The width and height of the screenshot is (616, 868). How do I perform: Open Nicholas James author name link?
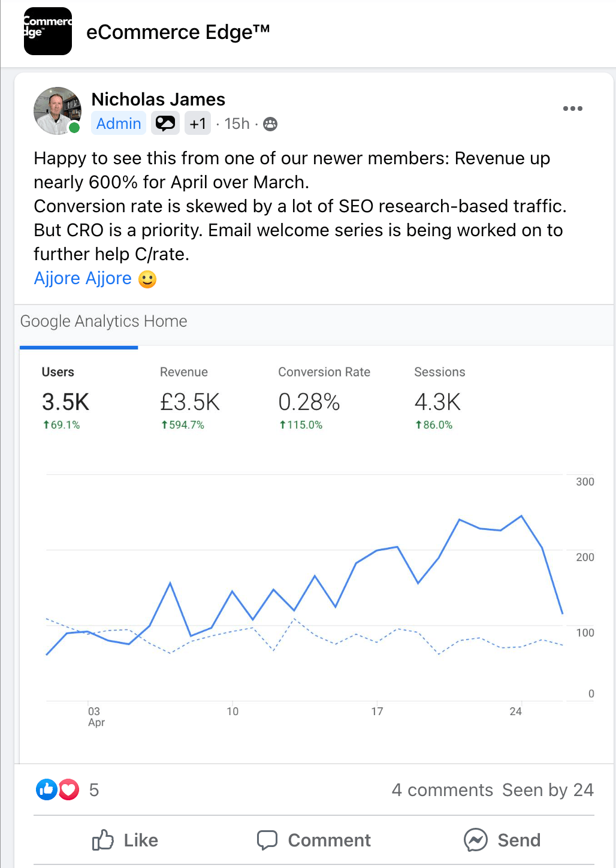click(x=158, y=99)
